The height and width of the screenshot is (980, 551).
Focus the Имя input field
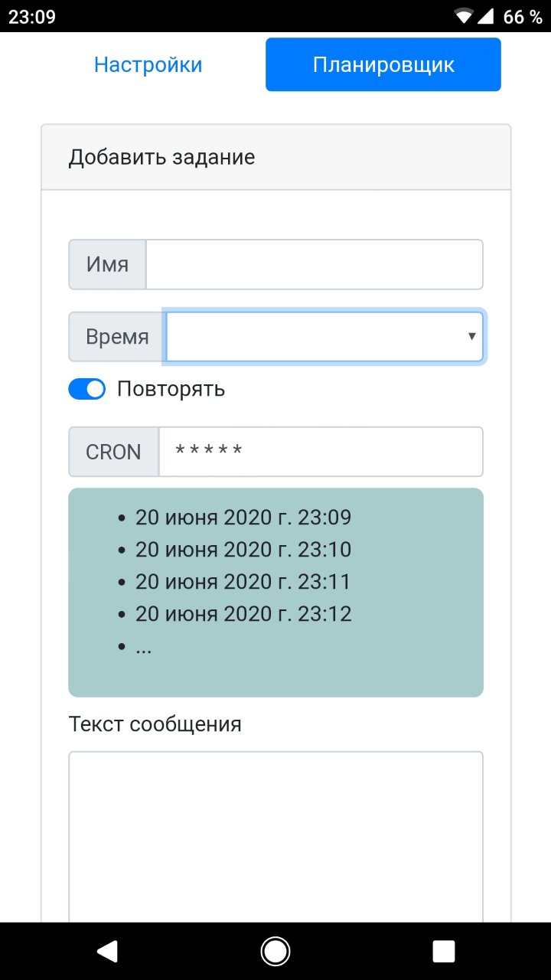pyautogui.click(x=314, y=265)
